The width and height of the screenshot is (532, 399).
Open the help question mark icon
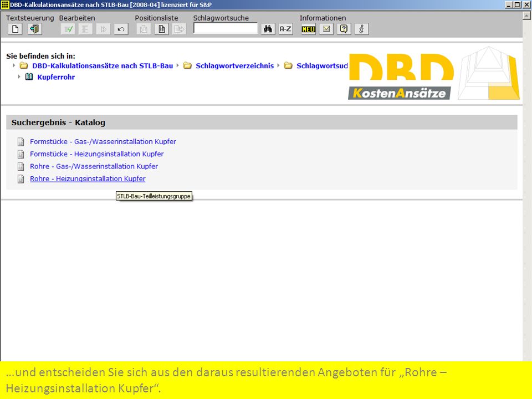(x=344, y=29)
